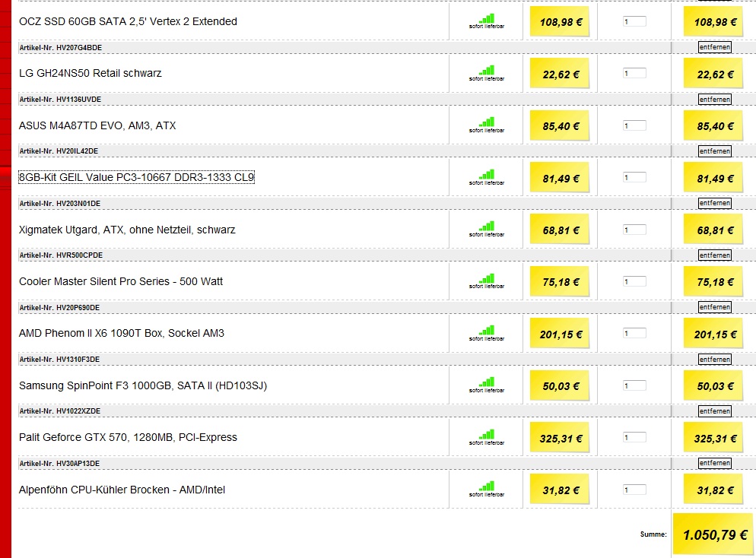
Task: Open the LG GH24NS50 Retail schwarz link
Action: tap(91, 73)
